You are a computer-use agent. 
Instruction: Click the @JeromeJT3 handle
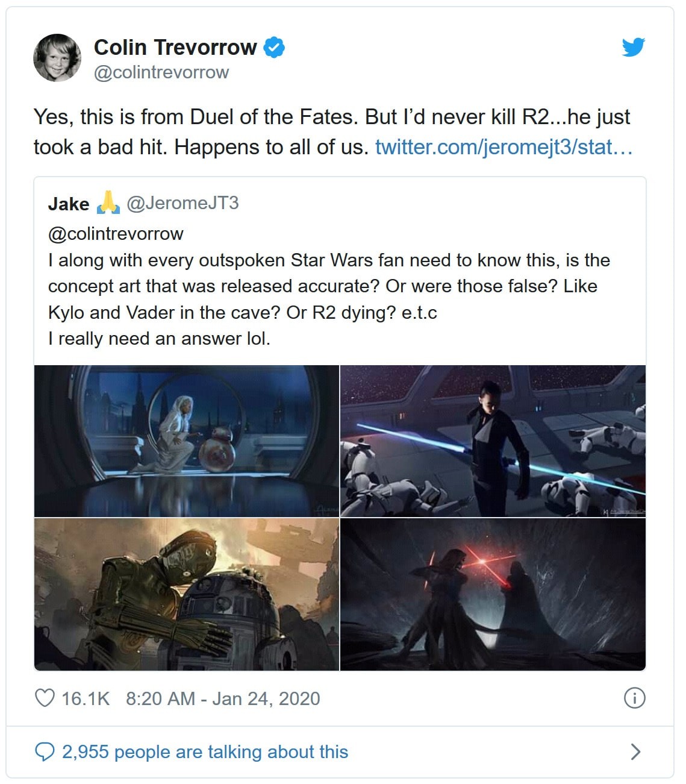click(x=182, y=203)
